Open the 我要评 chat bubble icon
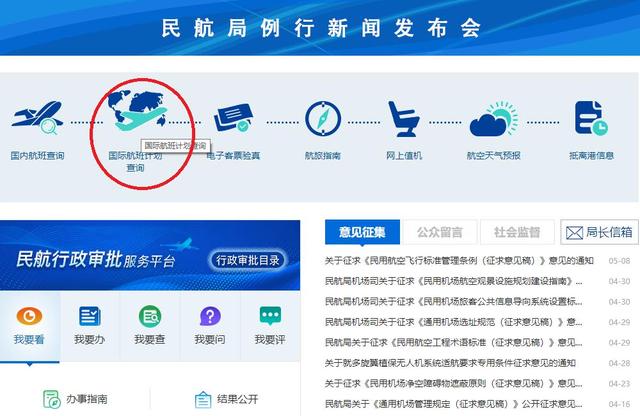Screen dimensions: 640x416 (270, 316)
